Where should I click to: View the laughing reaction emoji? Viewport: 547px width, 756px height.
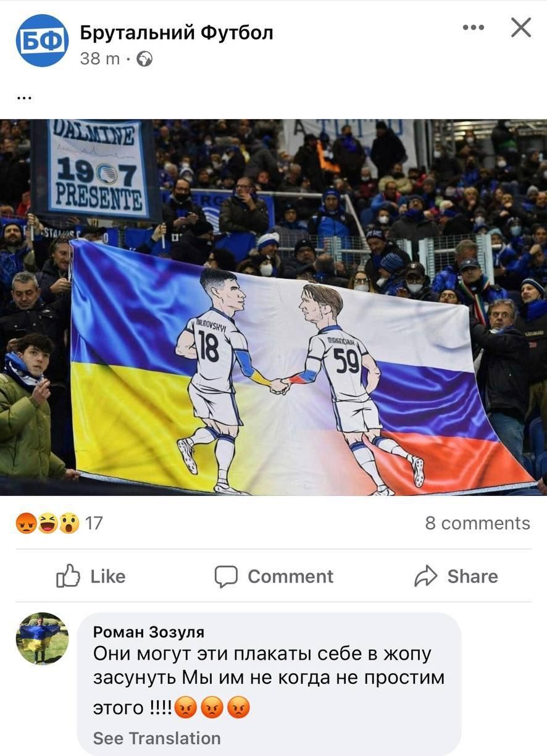pos(48,524)
